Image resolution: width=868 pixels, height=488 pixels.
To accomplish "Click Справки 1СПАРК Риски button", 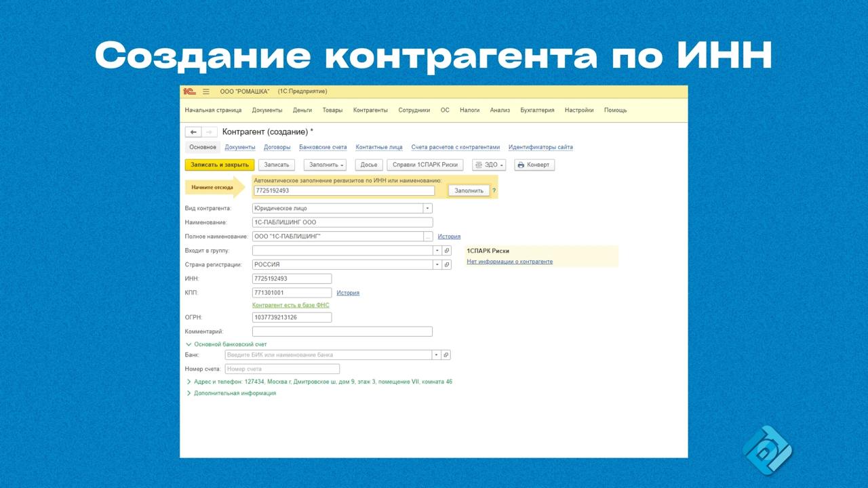I will 425,165.
